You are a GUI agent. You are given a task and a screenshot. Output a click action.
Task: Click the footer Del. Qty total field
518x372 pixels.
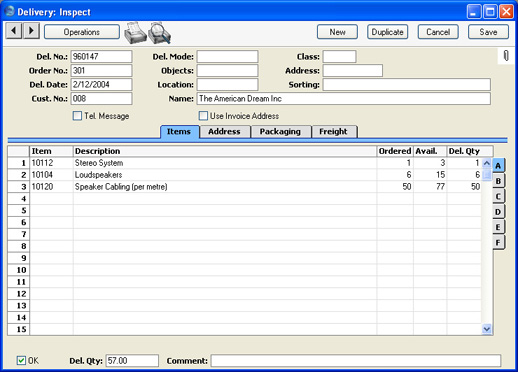pos(132,360)
